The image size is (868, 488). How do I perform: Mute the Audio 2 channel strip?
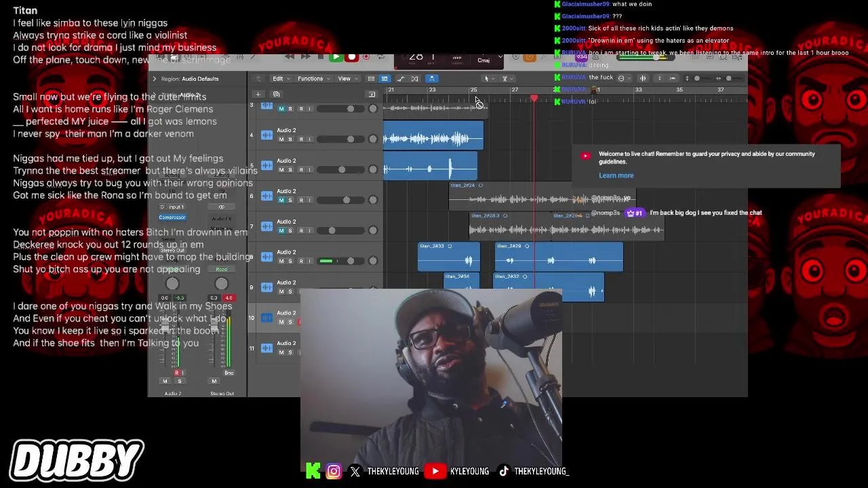pos(165,381)
